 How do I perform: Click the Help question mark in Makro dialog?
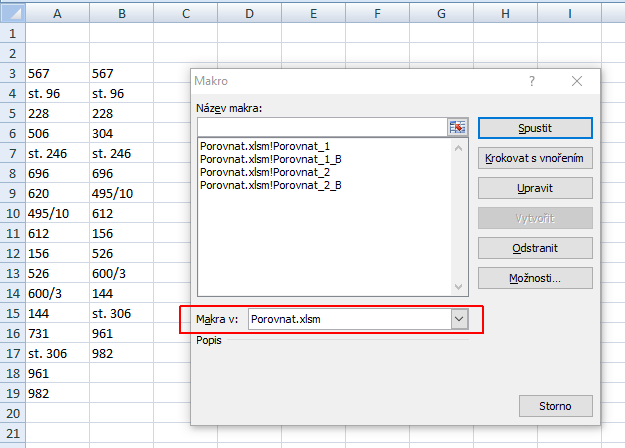pos(532,82)
